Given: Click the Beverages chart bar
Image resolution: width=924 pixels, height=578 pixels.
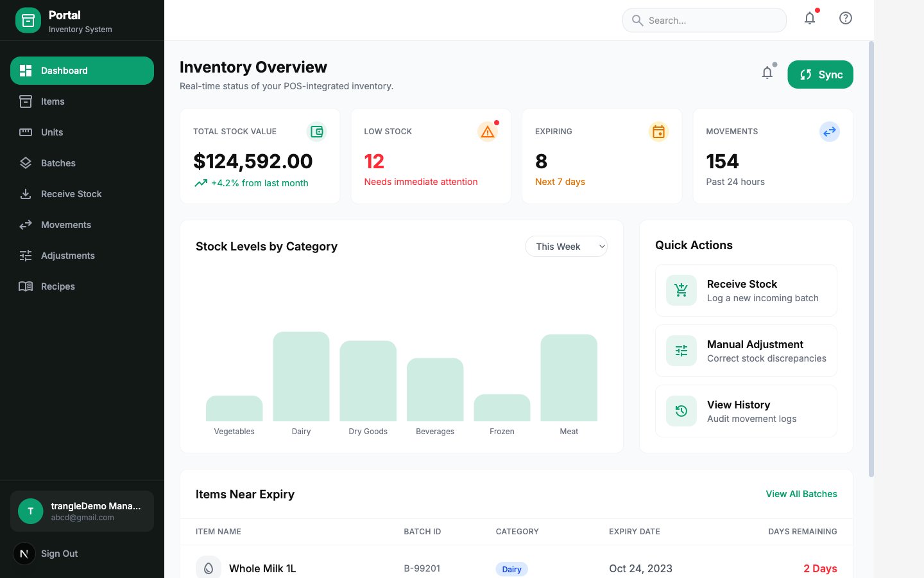Looking at the screenshot, I should (435, 390).
